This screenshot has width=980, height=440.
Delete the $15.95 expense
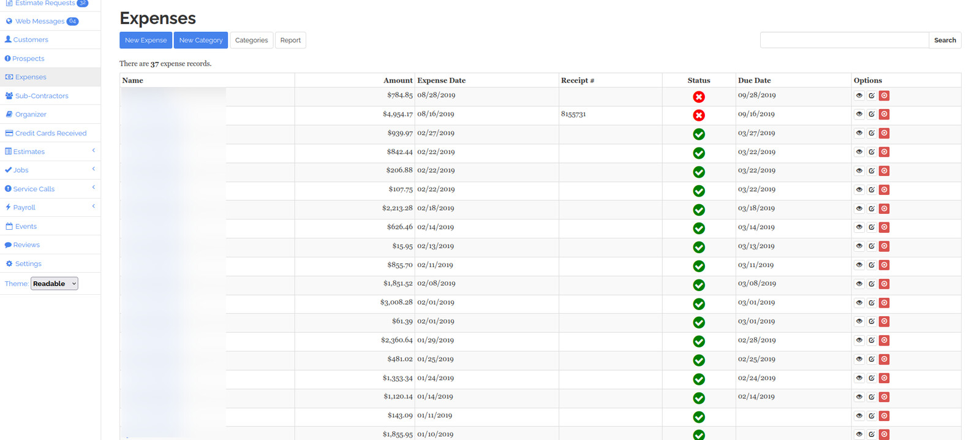[x=884, y=246]
